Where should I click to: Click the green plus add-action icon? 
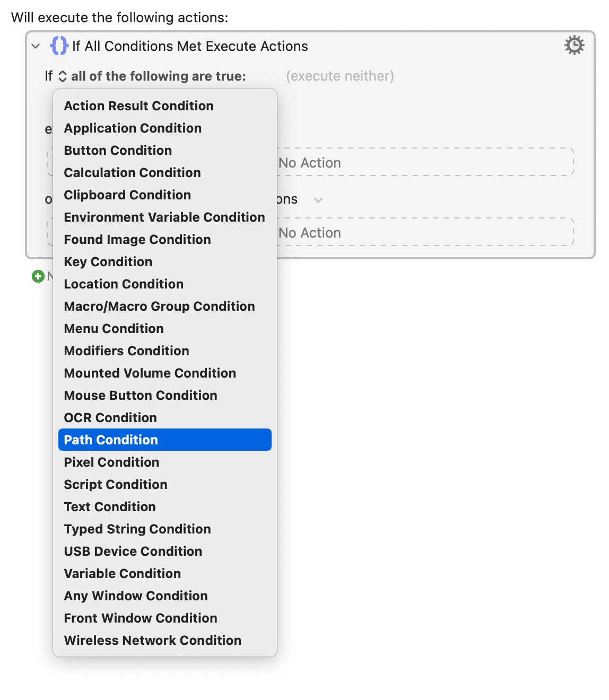tap(38, 276)
